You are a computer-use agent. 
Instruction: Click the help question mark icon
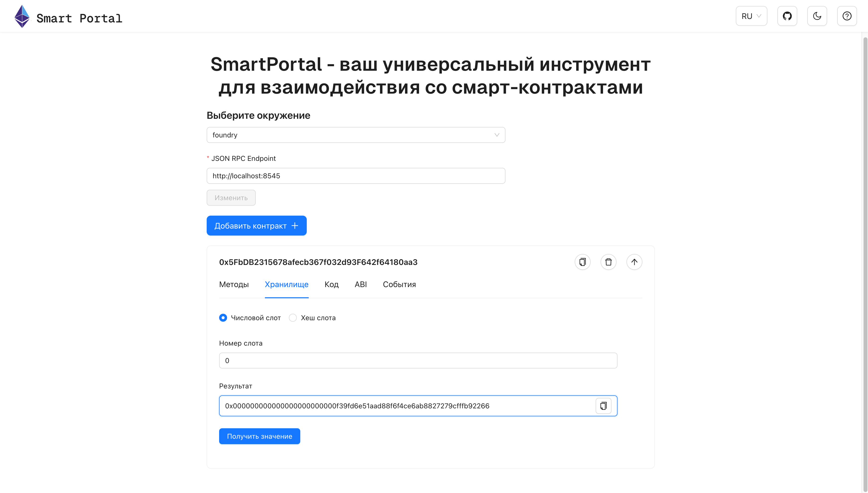[x=847, y=16]
